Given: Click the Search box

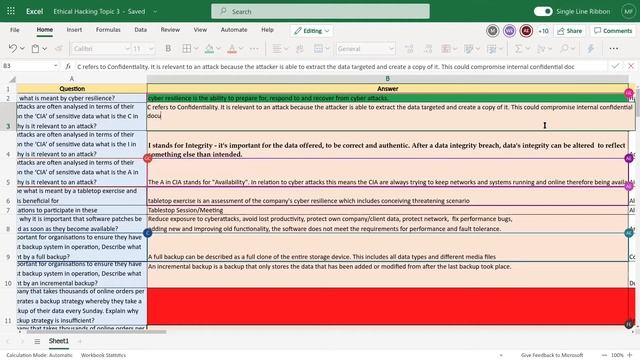Looking at the screenshot, I should pos(320,11).
